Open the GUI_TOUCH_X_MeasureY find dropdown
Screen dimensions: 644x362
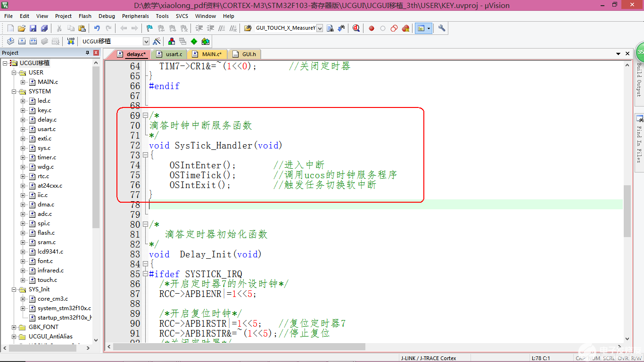click(320, 28)
